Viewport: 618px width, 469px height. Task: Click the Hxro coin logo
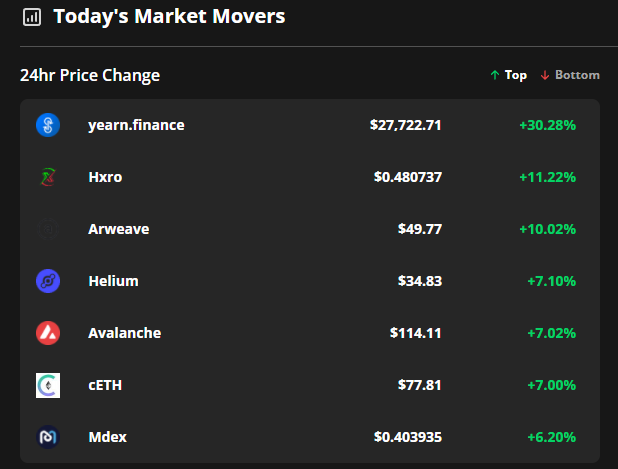click(48, 177)
